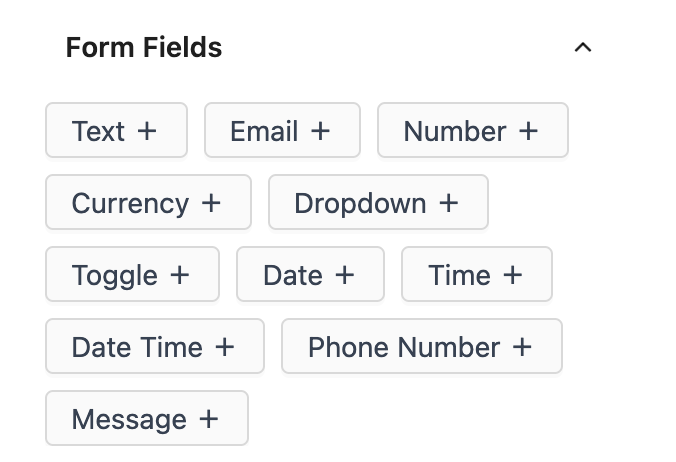The width and height of the screenshot is (676, 462).
Task: Click the plus icon beside Dropdown
Action: coord(448,203)
